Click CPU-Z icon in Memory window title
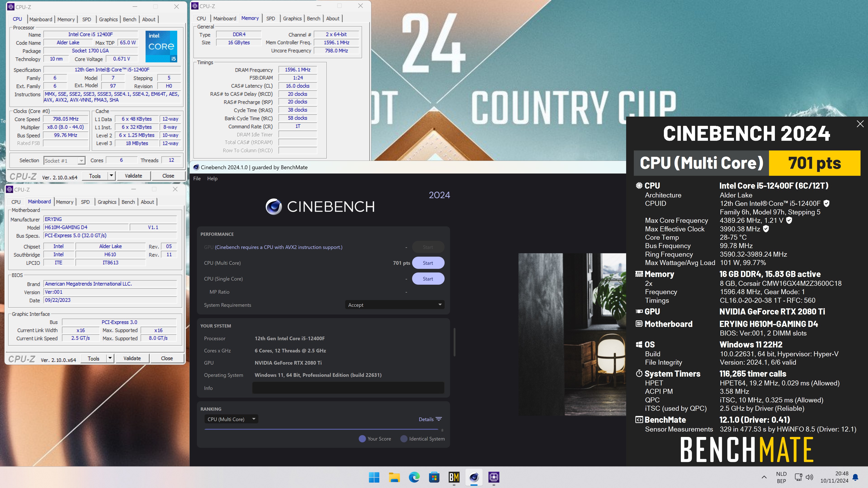The image size is (868, 488). coord(195,6)
